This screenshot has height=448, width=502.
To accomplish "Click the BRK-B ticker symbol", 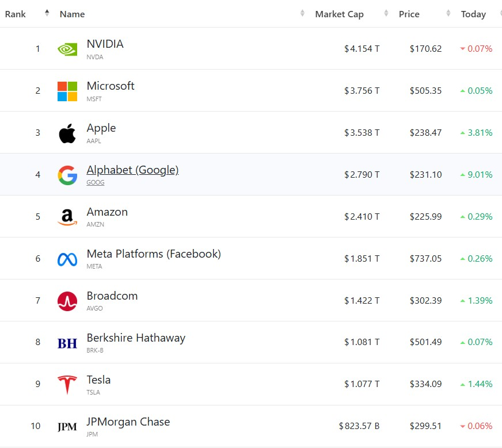I will tap(95, 350).
